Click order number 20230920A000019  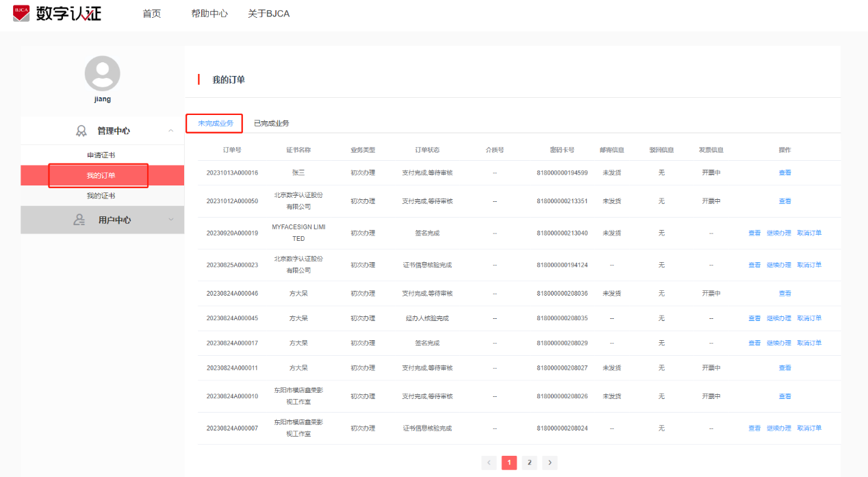click(232, 233)
